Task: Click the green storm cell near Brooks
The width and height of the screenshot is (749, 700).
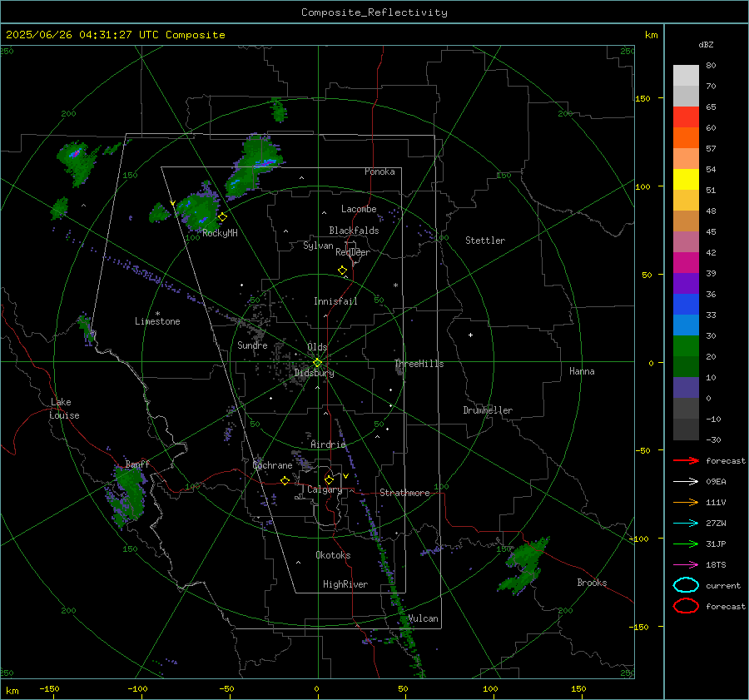Action: point(524,565)
